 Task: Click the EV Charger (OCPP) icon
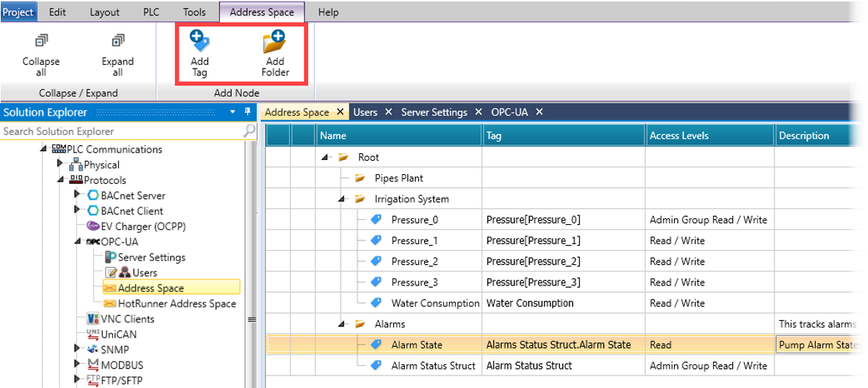coord(94,226)
